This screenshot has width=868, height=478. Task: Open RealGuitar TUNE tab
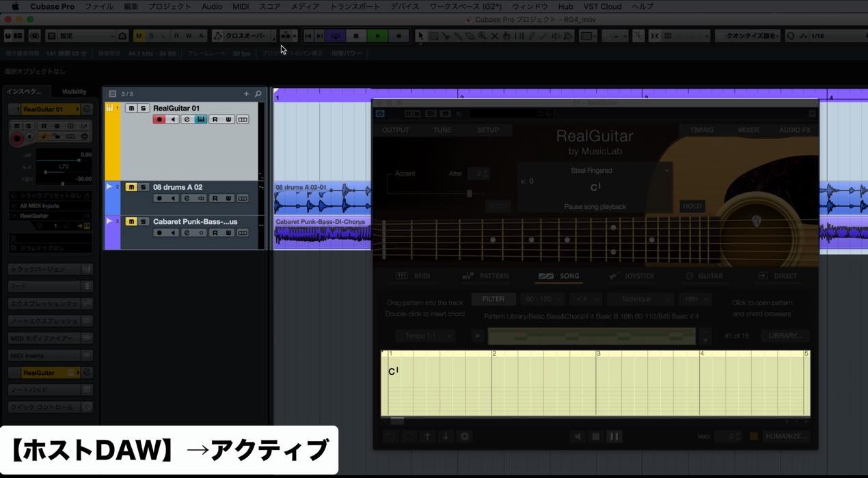click(442, 130)
